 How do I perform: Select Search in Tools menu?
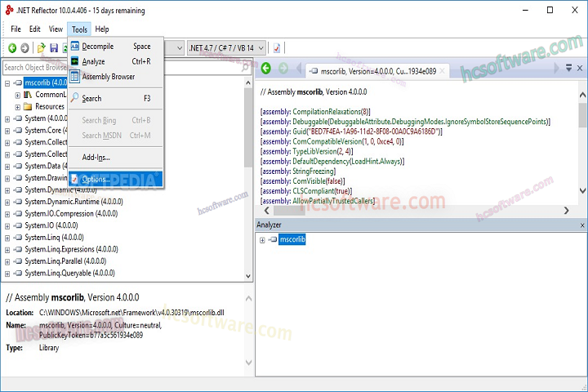click(116, 98)
